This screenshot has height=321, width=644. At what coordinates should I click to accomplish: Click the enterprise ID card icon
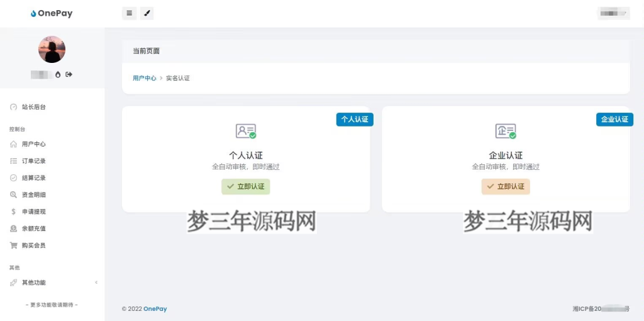pos(506,132)
